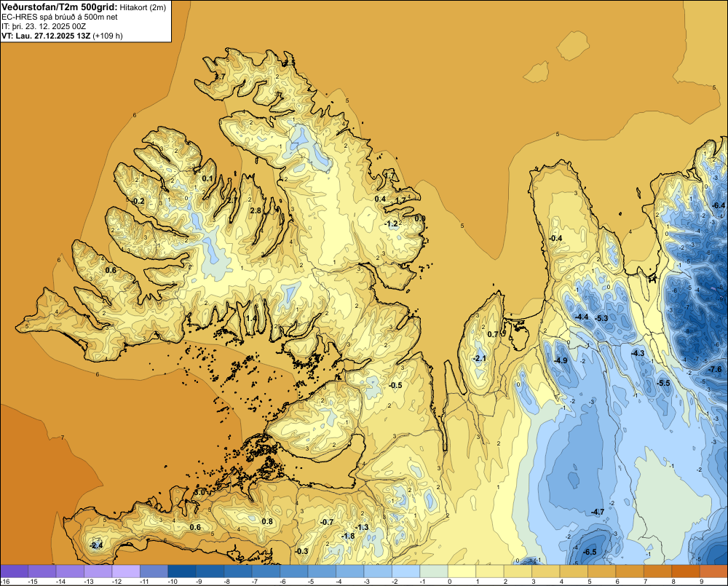Click the '-8' label on the color scale
Image resolution: width=728 pixels, height=586 pixels.
pyautogui.click(x=229, y=582)
